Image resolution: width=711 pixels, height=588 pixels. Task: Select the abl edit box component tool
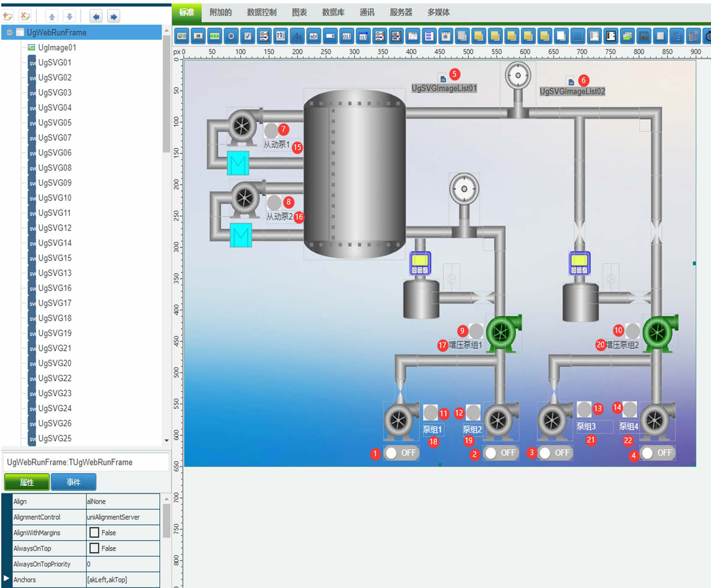(x=314, y=36)
